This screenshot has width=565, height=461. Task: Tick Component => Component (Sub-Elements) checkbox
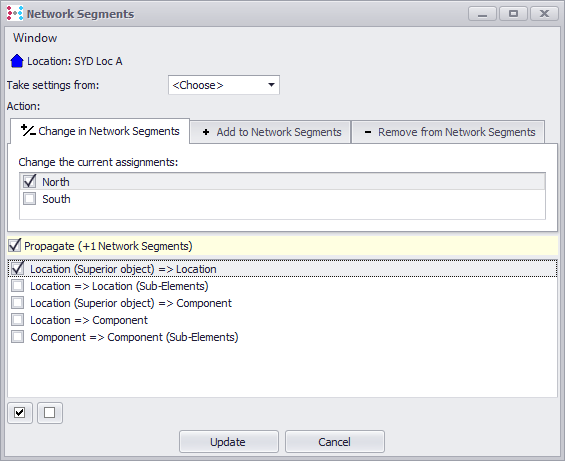coord(18,337)
